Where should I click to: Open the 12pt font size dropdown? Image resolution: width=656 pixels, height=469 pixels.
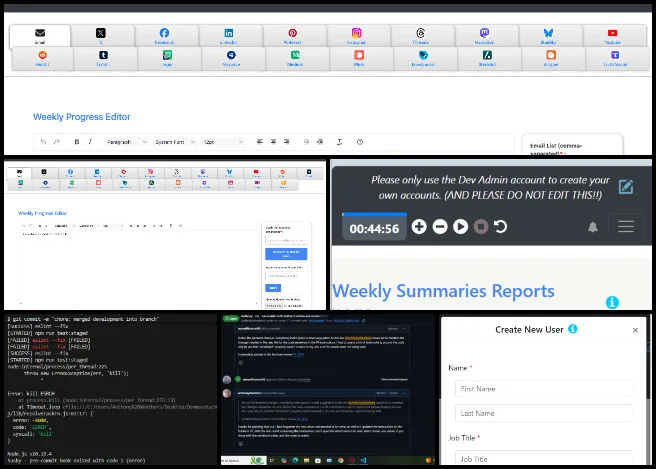pos(222,142)
